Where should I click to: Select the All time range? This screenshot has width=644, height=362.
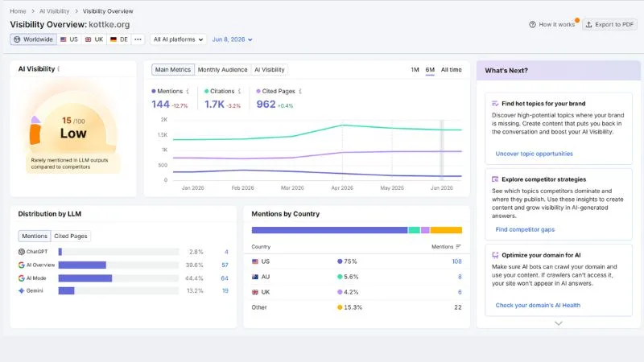[x=451, y=70]
